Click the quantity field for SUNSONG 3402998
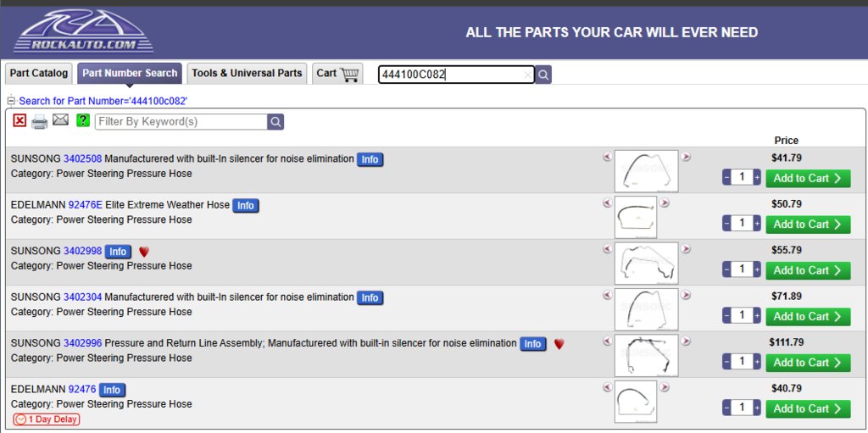The width and height of the screenshot is (868, 433). coord(742,269)
